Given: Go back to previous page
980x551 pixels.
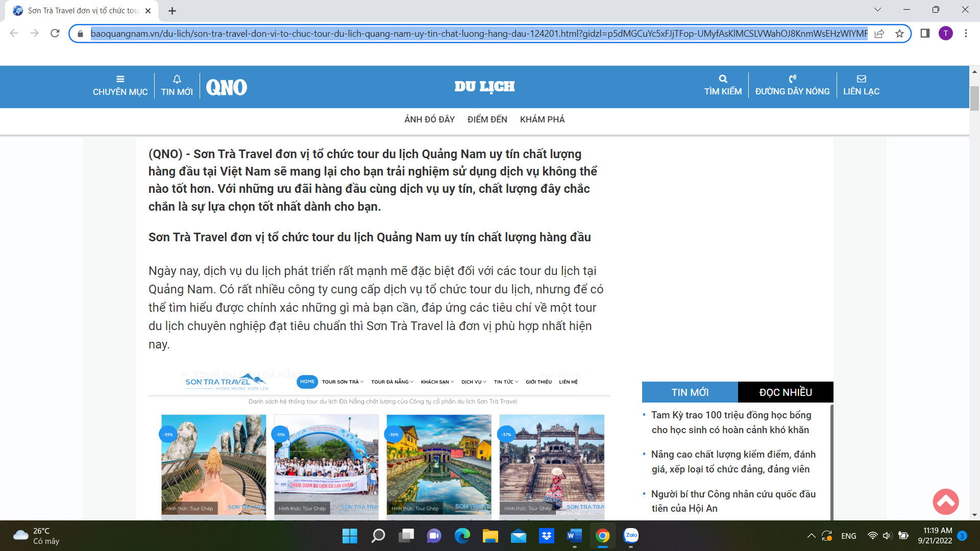Looking at the screenshot, I should (14, 33).
